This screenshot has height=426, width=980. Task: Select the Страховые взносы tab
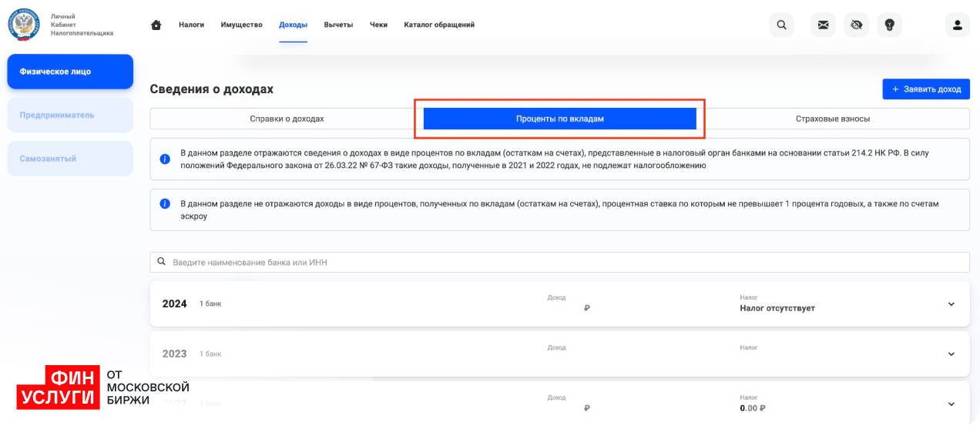(x=833, y=119)
